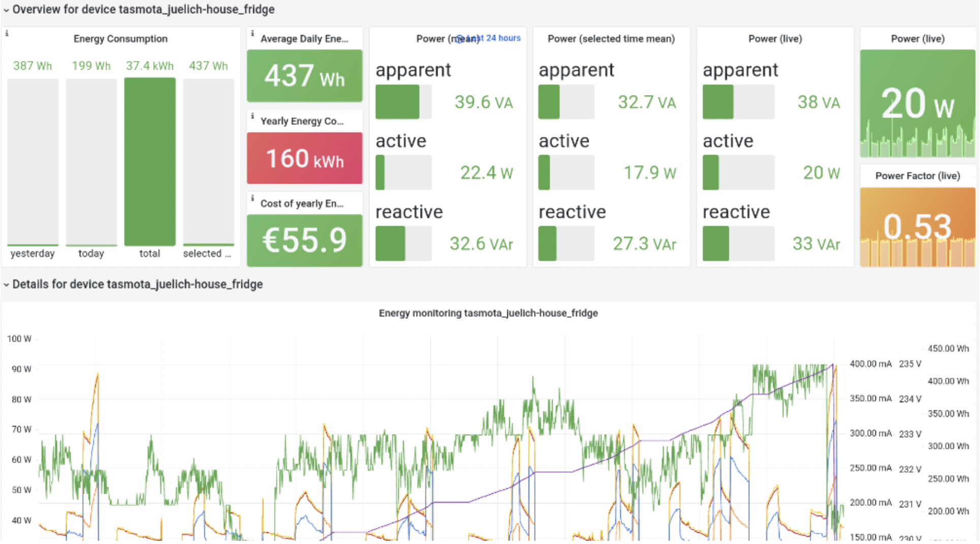Click the 32.6 VAr reactive power value
The image size is (980, 544).
click(x=481, y=244)
